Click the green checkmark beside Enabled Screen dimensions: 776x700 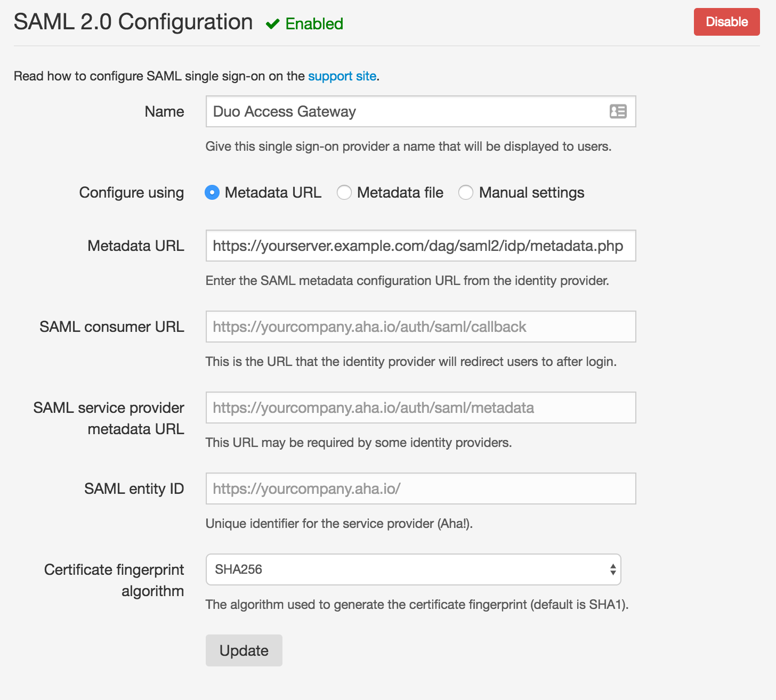(272, 24)
